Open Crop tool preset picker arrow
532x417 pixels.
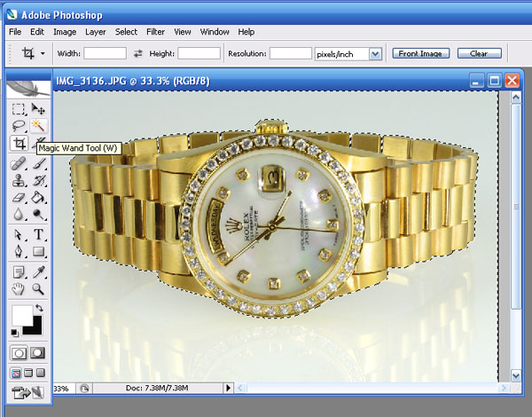click(x=43, y=53)
